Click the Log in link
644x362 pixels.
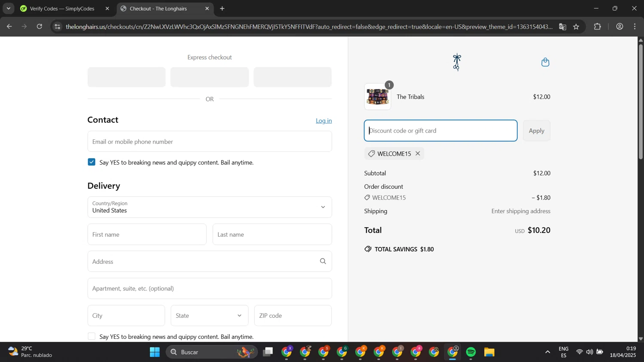tap(324, 121)
